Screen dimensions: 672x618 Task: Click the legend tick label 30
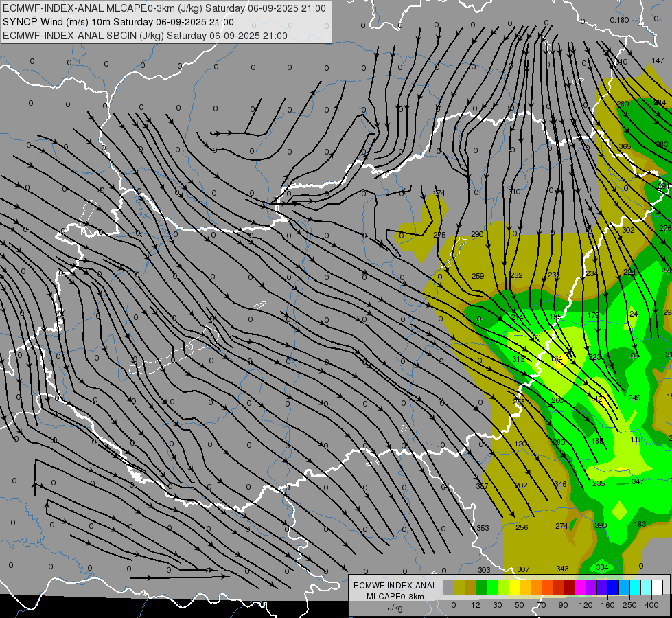(x=498, y=605)
